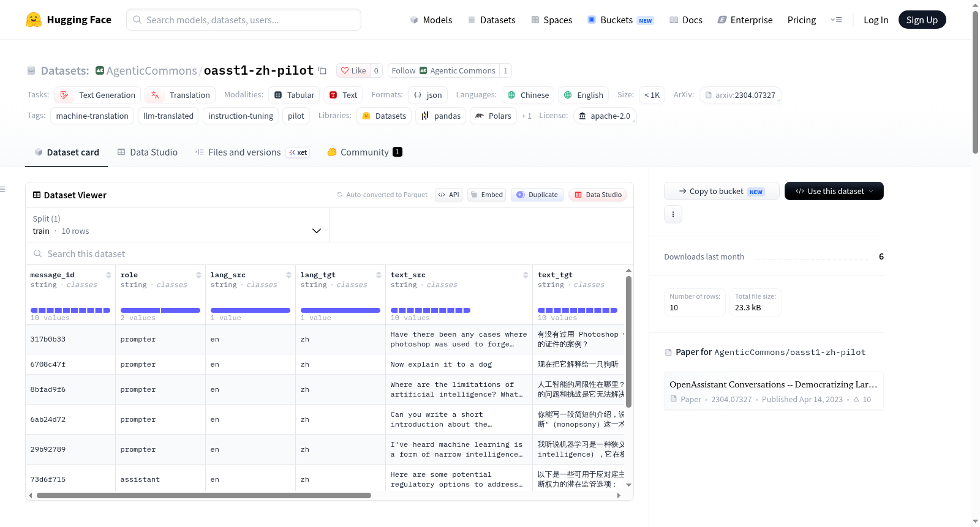This screenshot has height=527, width=980.
Task: Sort the lang_tgt column
Action: tap(379, 275)
